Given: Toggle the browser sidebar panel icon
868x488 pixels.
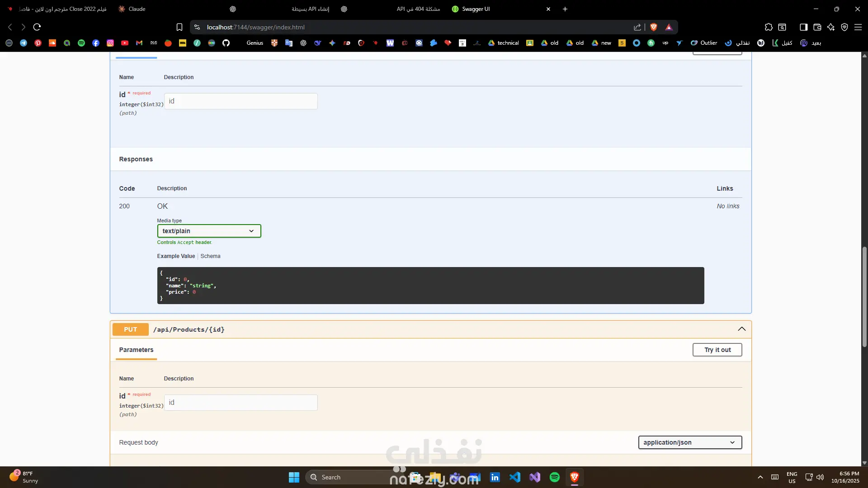Looking at the screenshot, I should pyautogui.click(x=803, y=27).
